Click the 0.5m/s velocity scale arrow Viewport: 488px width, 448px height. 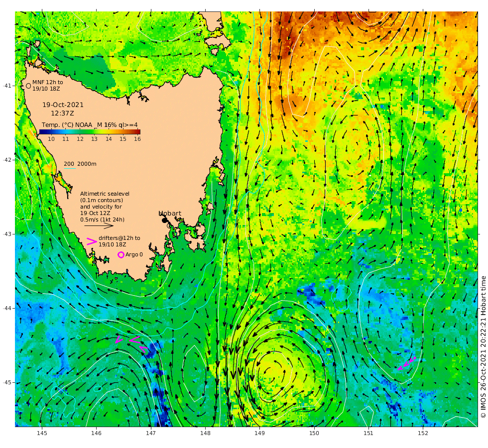tap(99, 226)
